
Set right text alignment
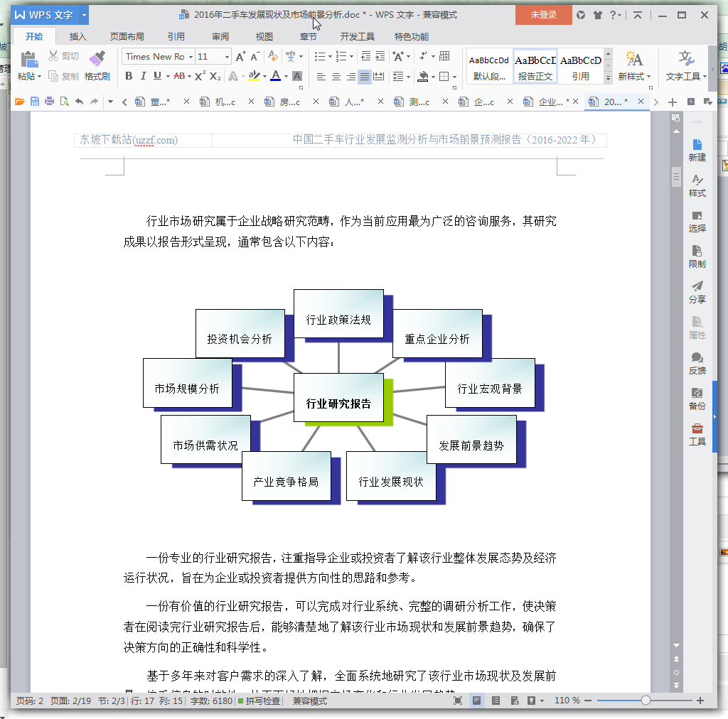[350, 76]
